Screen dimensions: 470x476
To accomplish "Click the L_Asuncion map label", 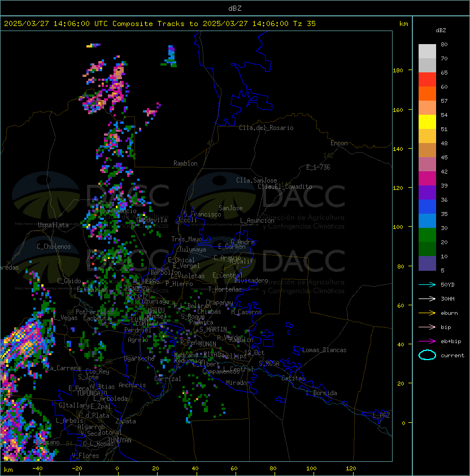I will (x=257, y=220).
